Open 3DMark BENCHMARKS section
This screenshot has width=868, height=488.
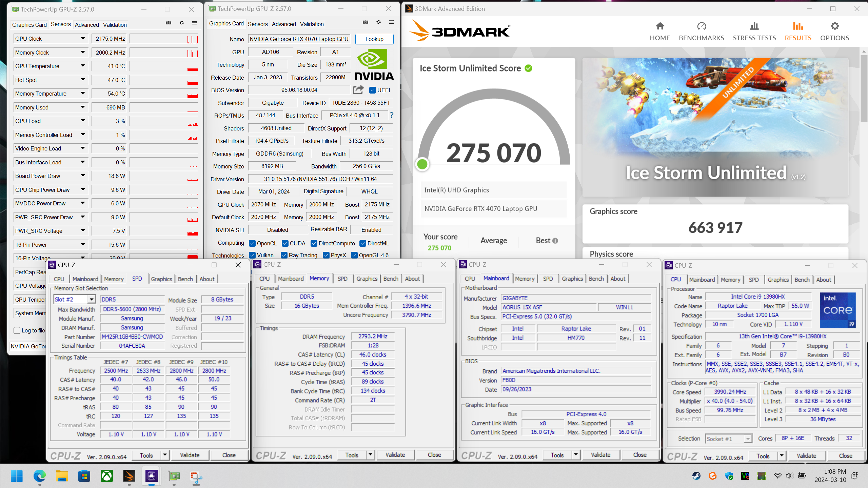pyautogui.click(x=702, y=31)
